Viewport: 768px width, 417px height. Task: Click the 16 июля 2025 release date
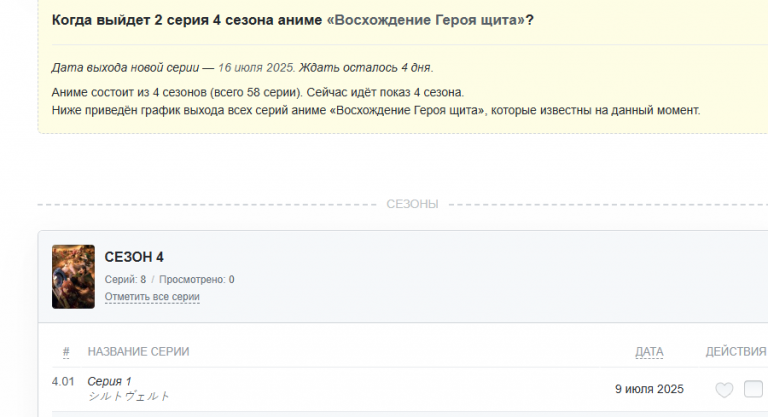[256, 68]
